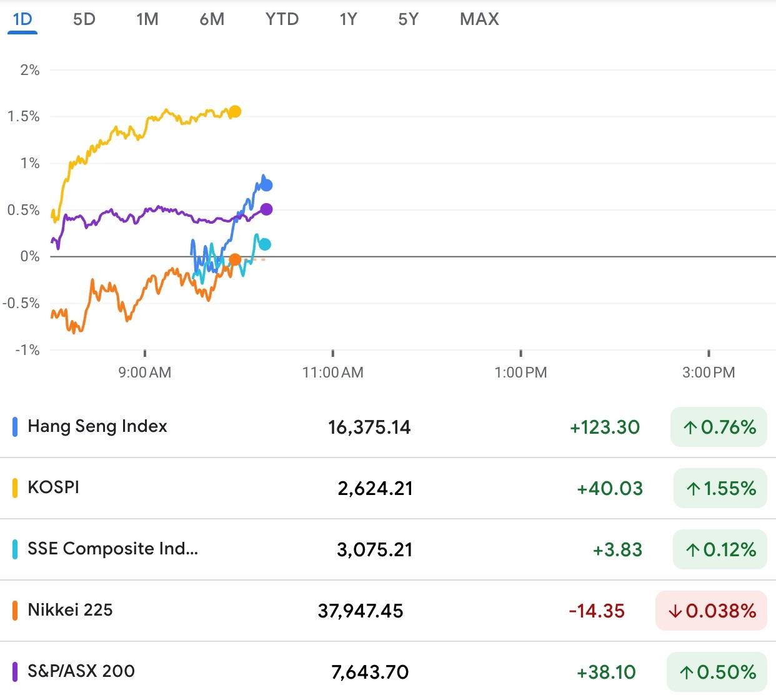
Task: Click the 2% y-axis label
Action: coord(29,70)
